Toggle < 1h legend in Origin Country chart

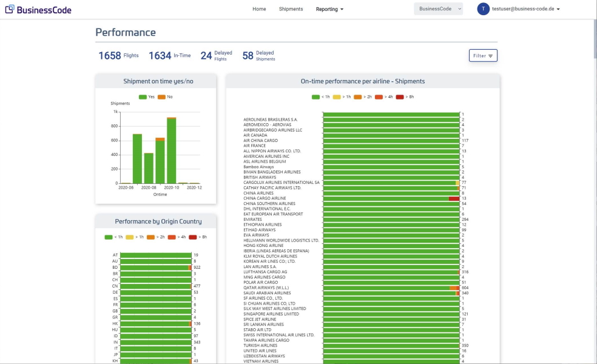pos(113,237)
